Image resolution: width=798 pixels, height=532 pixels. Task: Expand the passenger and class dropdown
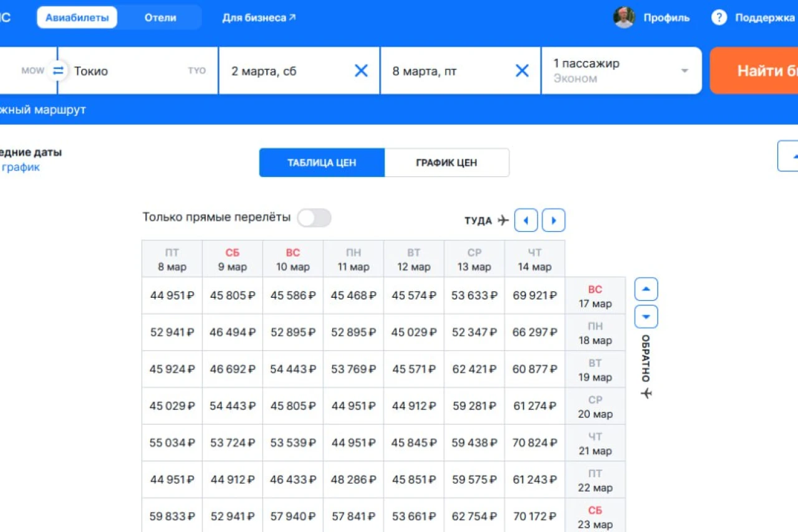point(622,70)
